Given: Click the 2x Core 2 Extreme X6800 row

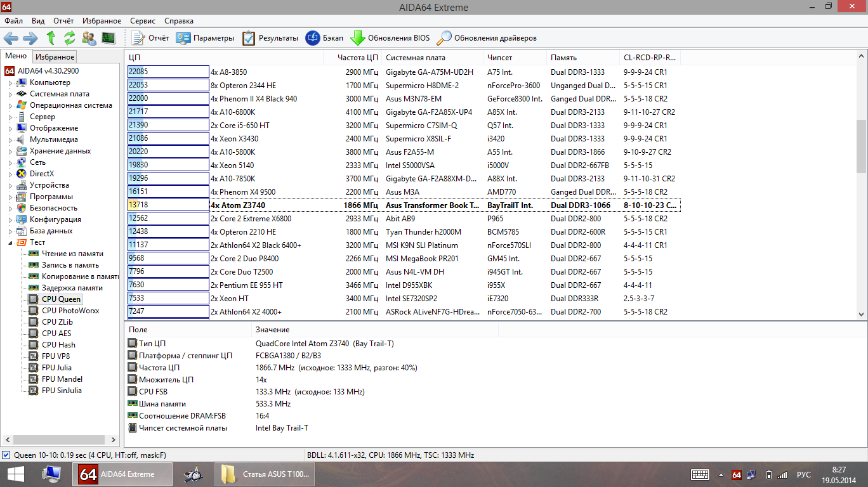Looking at the screenshot, I should tap(403, 218).
